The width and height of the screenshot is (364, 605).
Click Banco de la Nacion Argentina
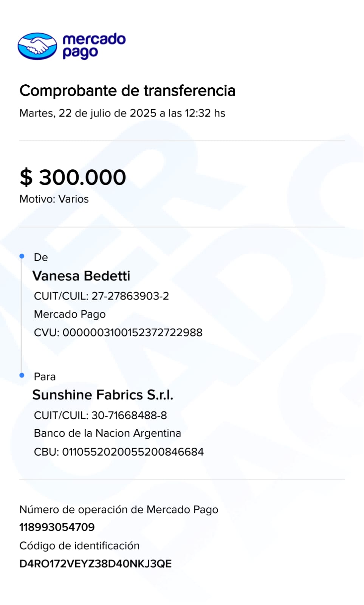[107, 433]
